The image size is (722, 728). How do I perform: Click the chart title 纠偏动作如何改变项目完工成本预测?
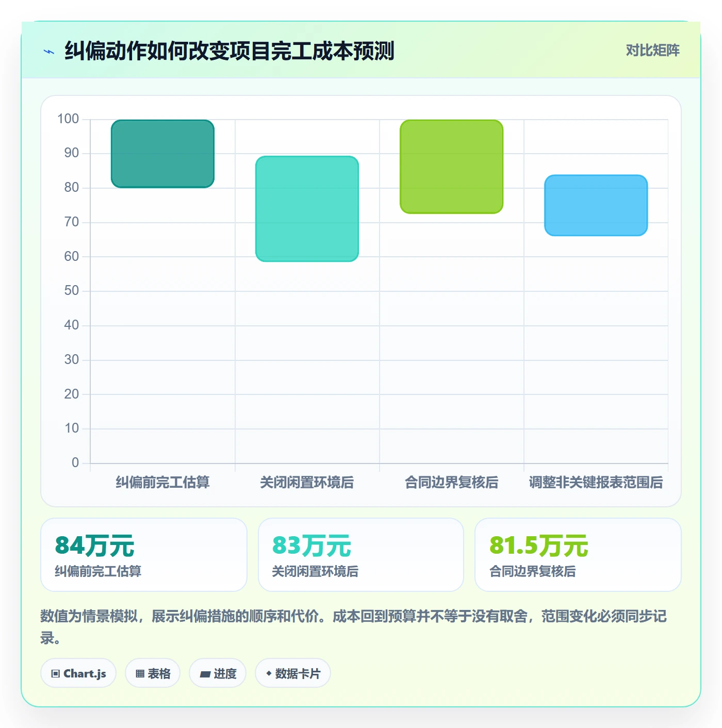coord(229,51)
